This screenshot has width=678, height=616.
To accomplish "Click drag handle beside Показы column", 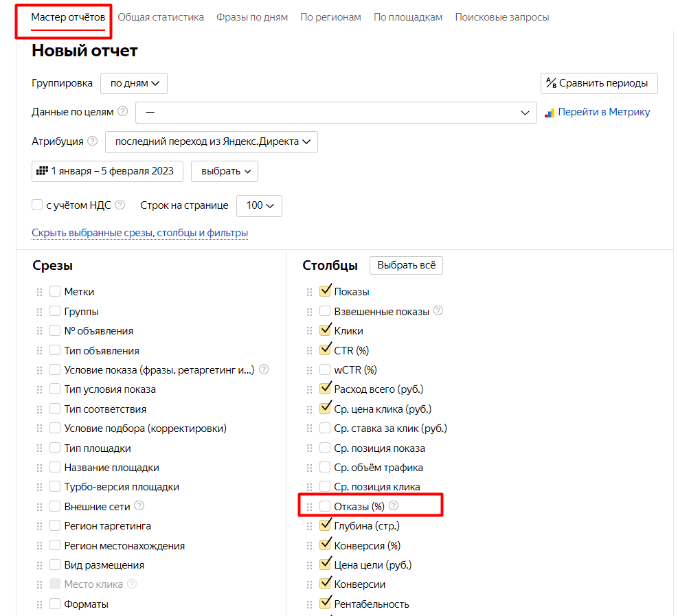I will 309,292.
